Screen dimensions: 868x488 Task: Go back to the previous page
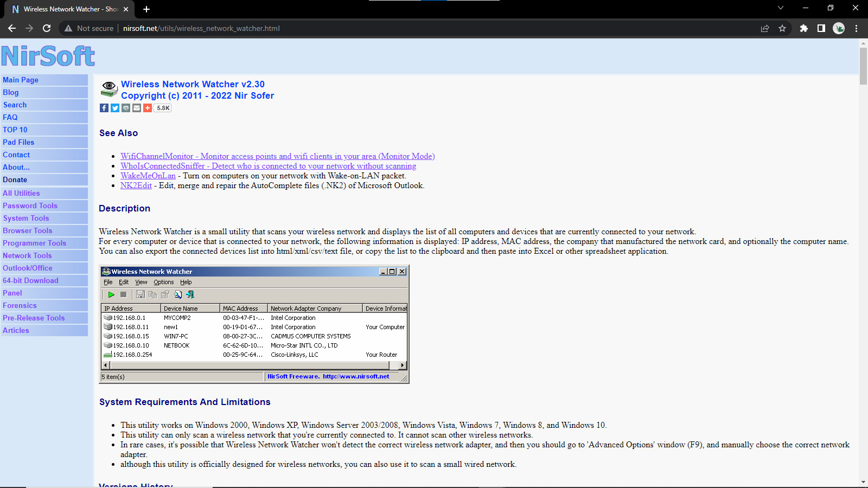12,28
